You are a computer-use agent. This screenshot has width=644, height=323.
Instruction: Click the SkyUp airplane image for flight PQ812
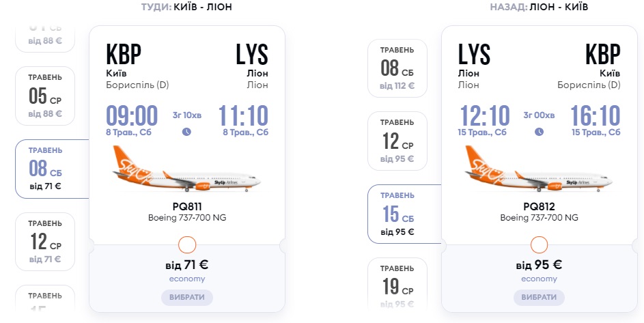point(539,170)
